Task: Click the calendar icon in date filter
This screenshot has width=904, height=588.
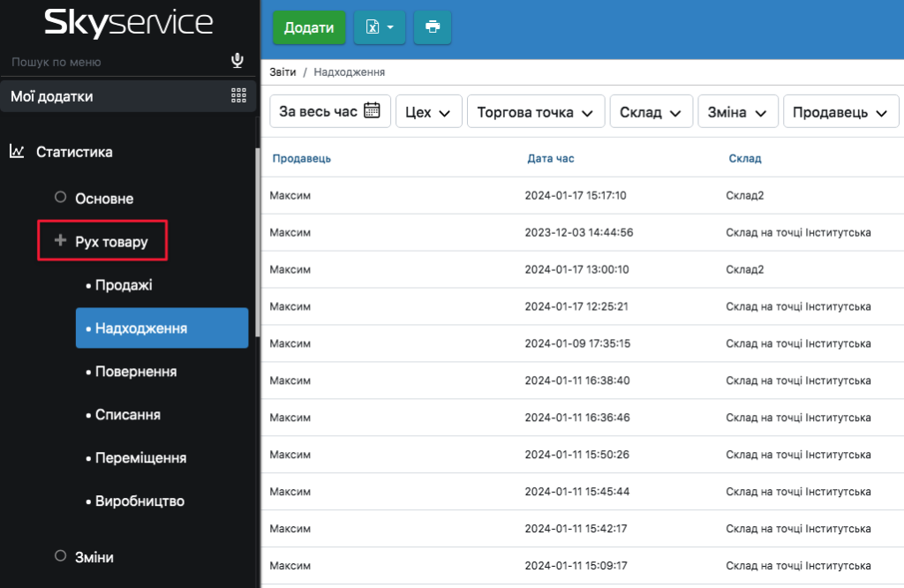Action: click(x=372, y=111)
